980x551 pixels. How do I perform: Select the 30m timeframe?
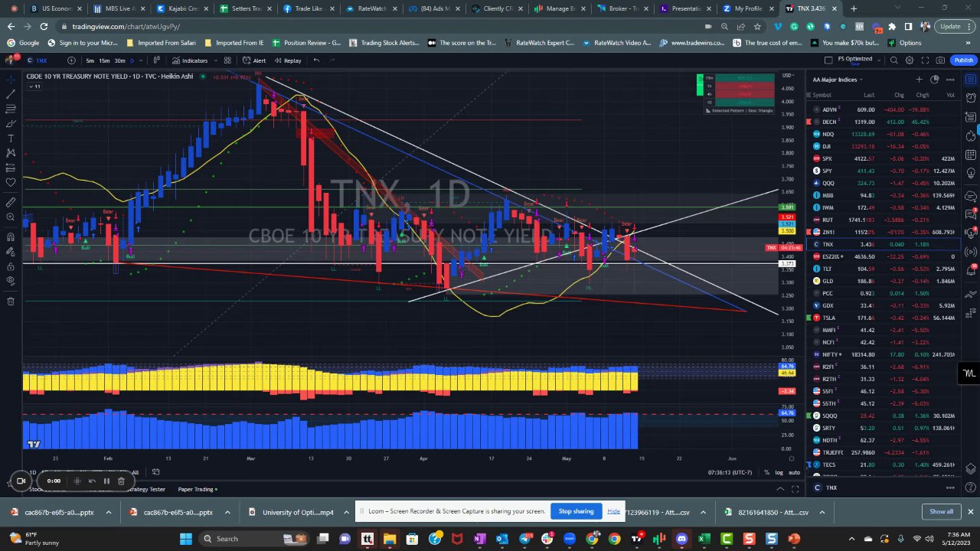point(119,60)
